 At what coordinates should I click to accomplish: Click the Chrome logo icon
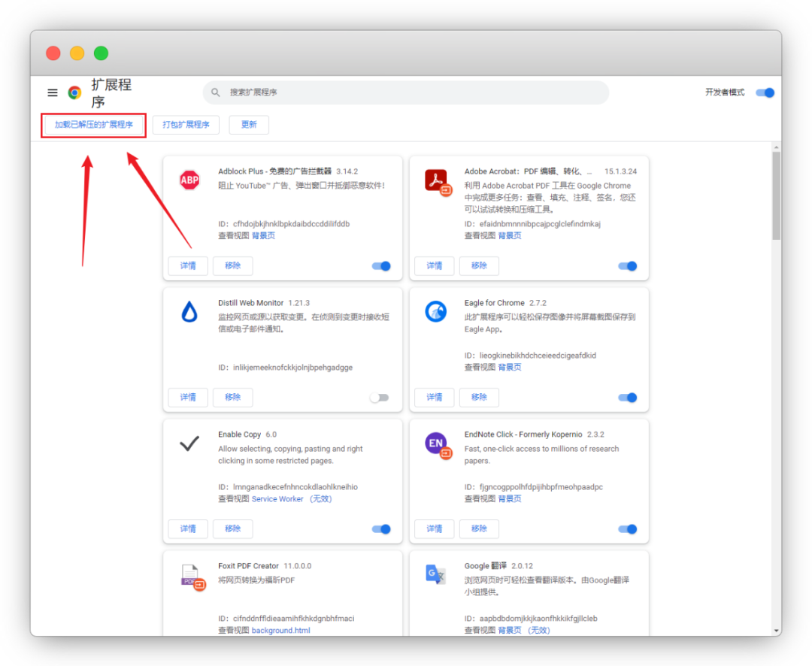[x=74, y=92]
